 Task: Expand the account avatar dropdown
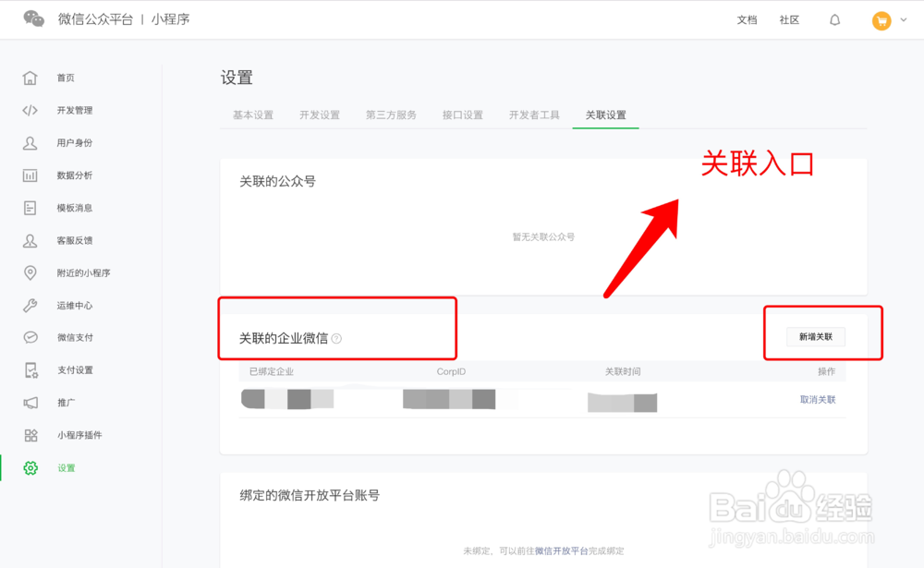tap(889, 19)
